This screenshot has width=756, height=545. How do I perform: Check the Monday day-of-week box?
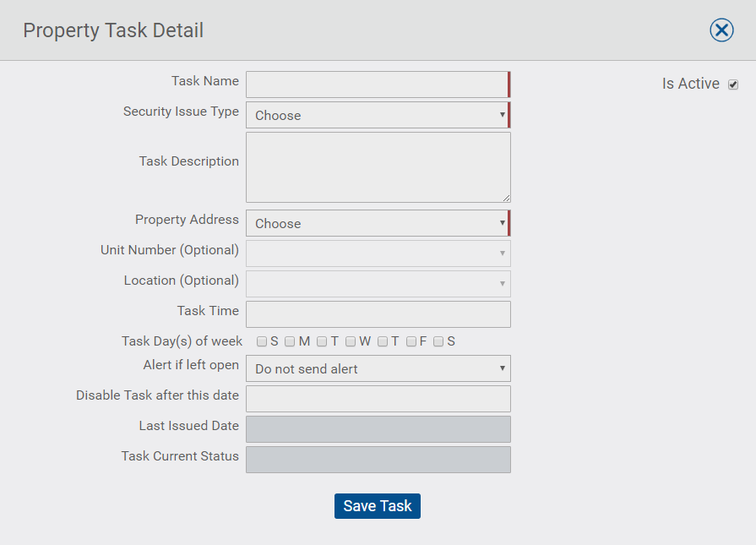coord(290,341)
